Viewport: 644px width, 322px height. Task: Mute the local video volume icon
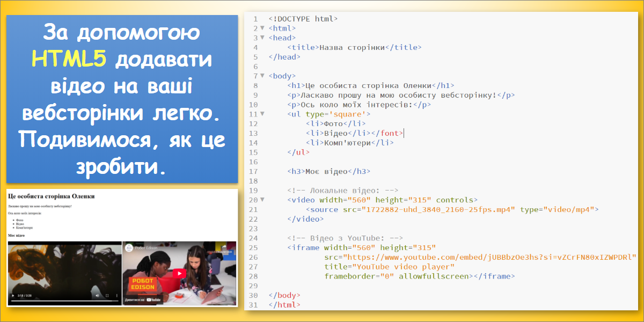pos(97,296)
